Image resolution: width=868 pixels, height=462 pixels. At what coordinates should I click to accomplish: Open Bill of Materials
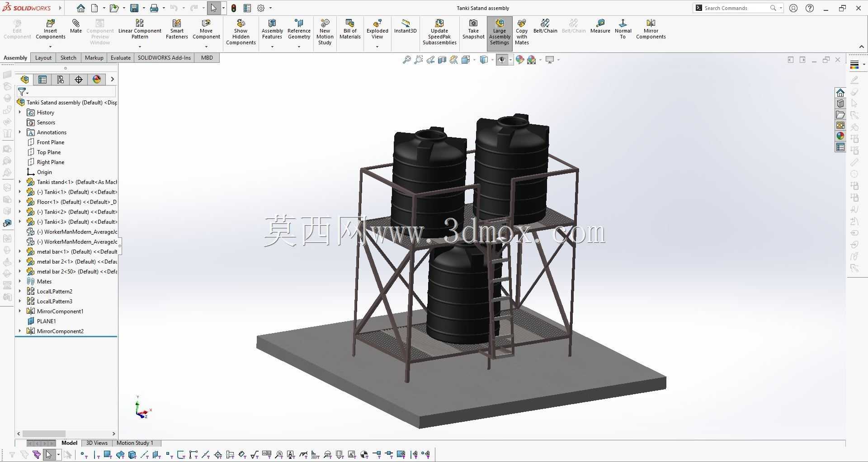350,29
